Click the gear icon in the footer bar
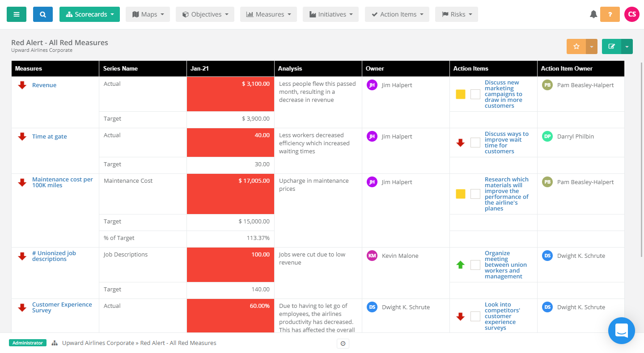The width and height of the screenshot is (644, 353). [x=343, y=343]
